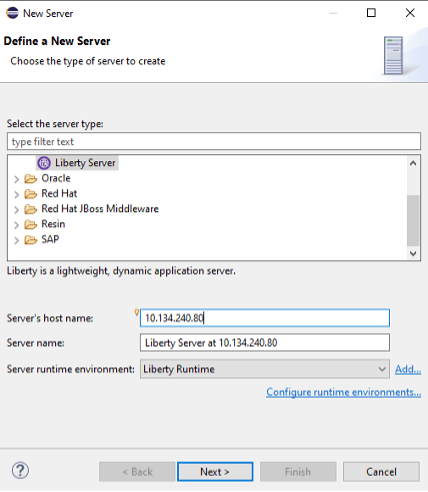Open Configure runtime environments link
The image size is (428, 492).
click(344, 392)
